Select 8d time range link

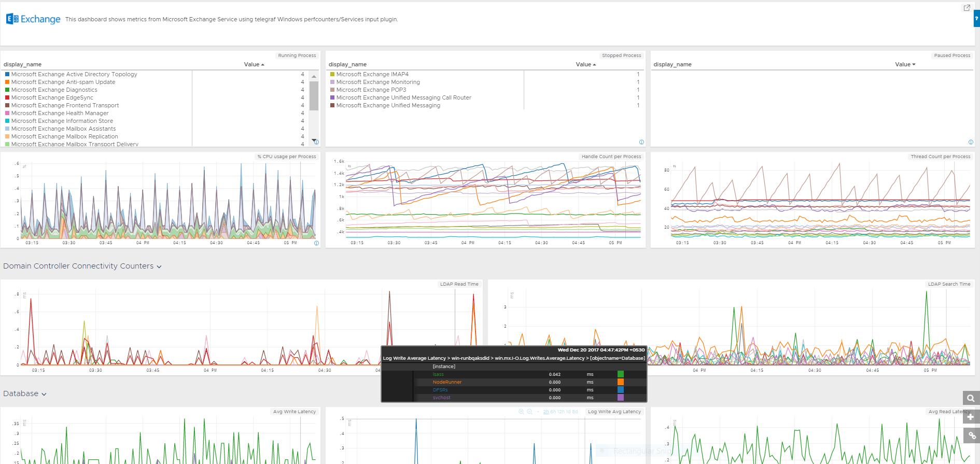tap(575, 412)
